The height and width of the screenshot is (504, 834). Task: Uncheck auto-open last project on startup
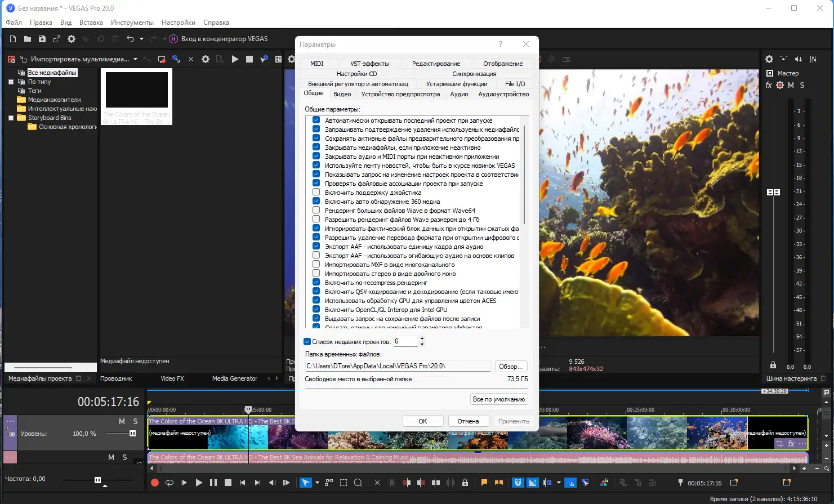(x=316, y=121)
